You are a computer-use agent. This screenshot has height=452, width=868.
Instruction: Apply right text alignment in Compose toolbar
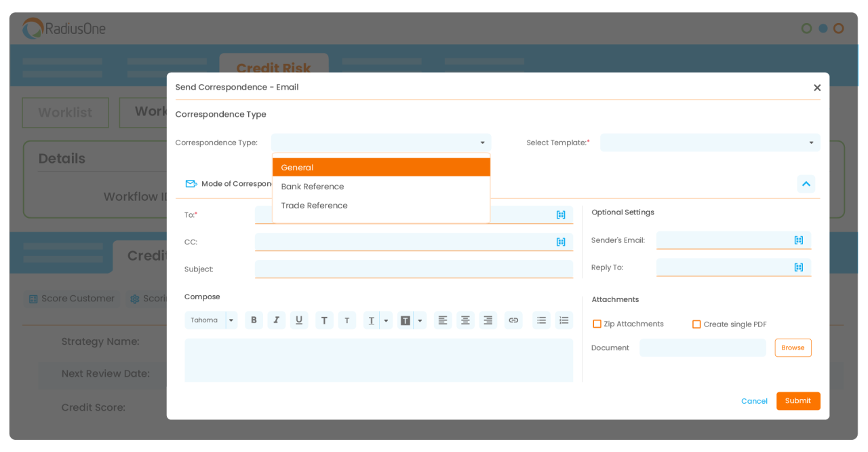click(488, 320)
